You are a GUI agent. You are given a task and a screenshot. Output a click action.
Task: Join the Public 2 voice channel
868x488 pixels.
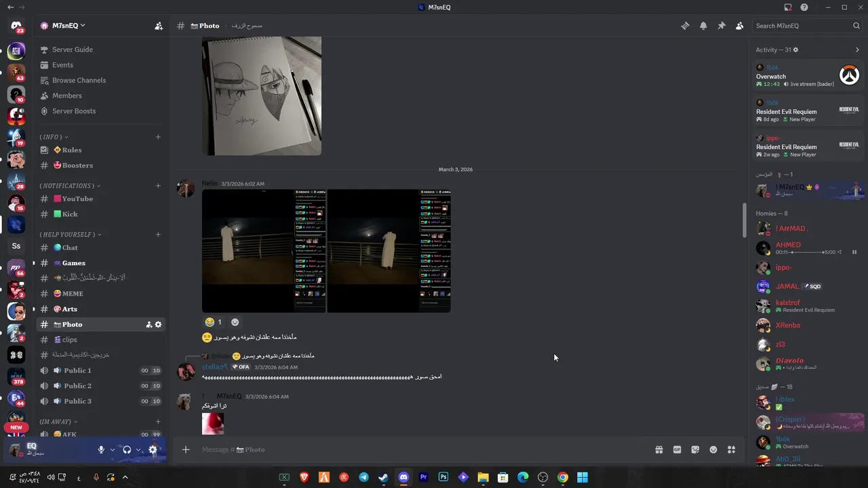click(102, 386)
